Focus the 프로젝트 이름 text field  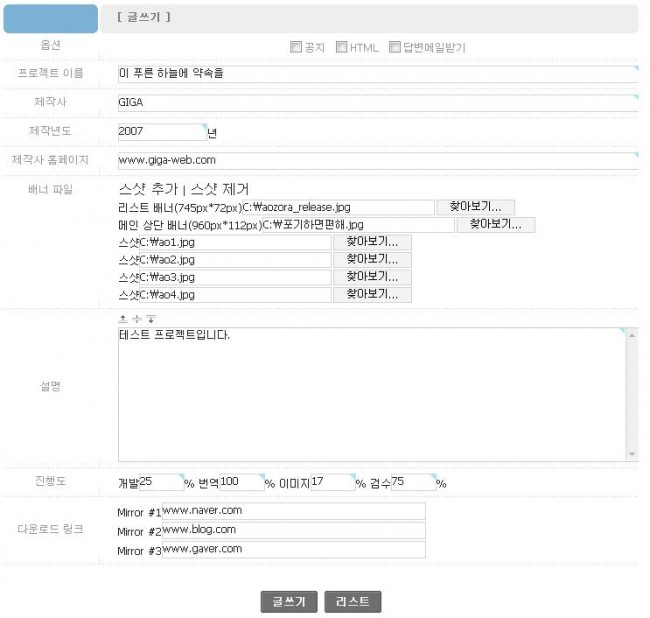(x=375, y=74)
